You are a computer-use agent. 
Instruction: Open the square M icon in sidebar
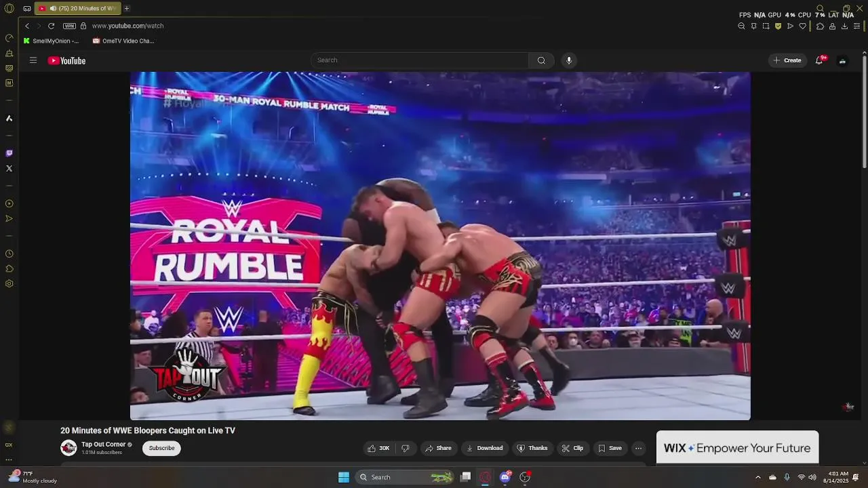(9, 83)
